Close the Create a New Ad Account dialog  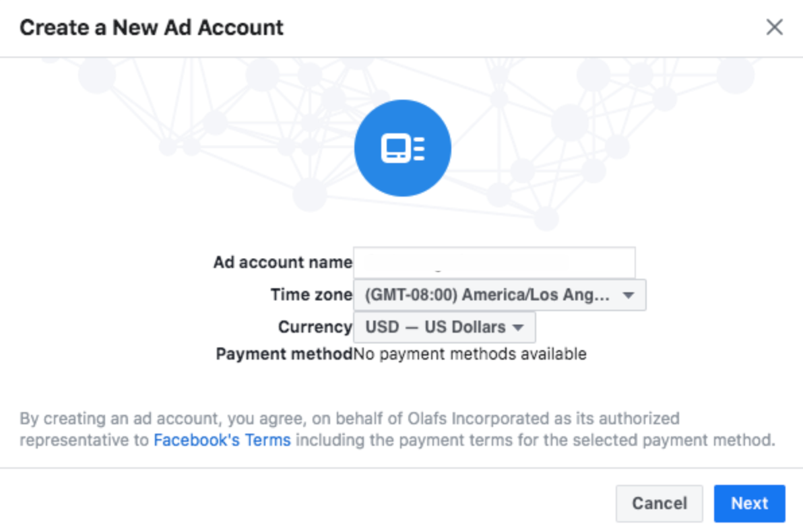[x=775, y=28]
